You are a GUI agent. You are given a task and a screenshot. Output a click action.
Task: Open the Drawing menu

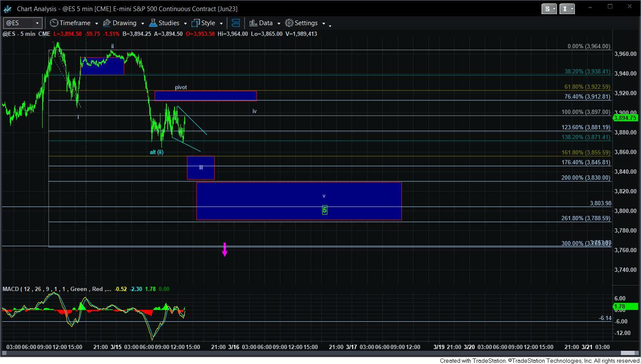click(124, 23)
